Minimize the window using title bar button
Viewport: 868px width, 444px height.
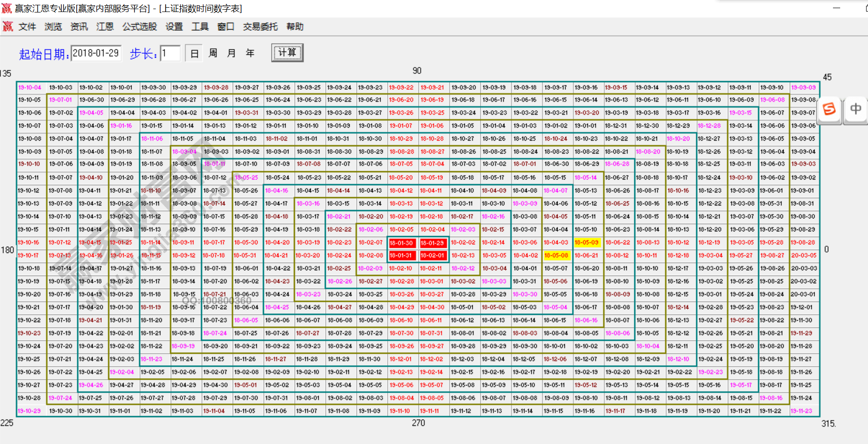(x=836, y=8)
